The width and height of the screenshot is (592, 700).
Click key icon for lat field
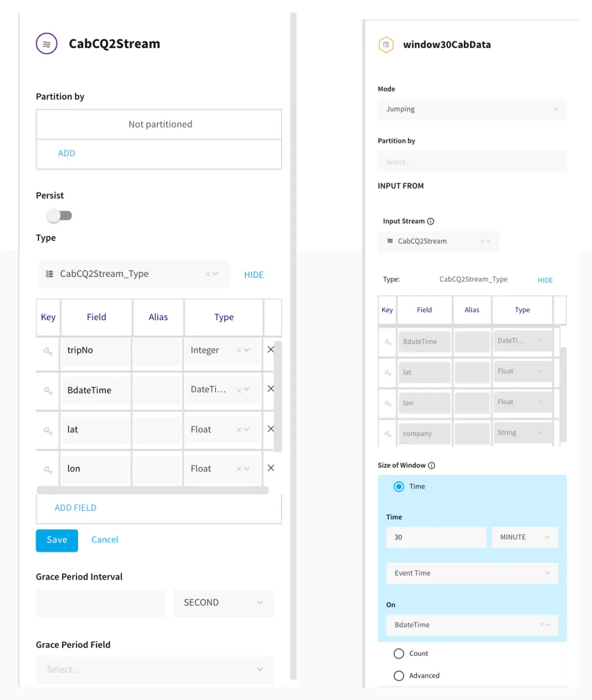coord(48,430)
